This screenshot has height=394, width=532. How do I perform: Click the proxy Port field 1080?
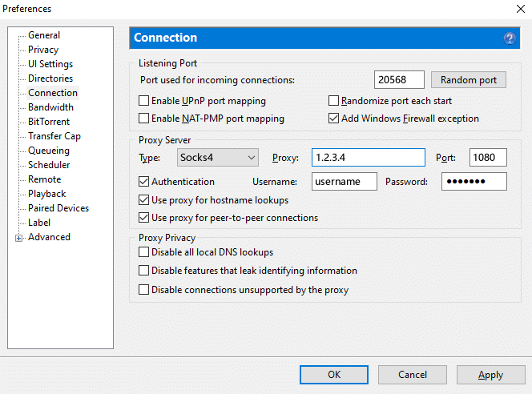click(488, 157)
